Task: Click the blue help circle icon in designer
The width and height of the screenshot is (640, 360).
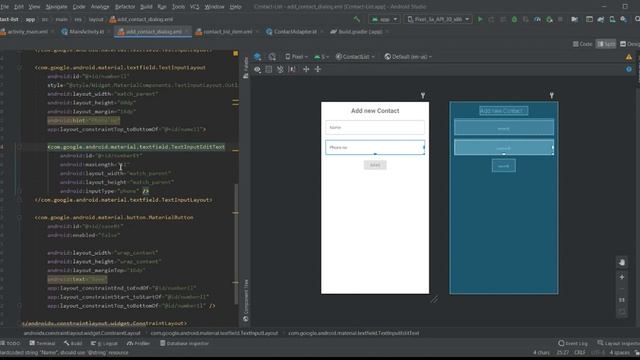Action: [629, 69]
